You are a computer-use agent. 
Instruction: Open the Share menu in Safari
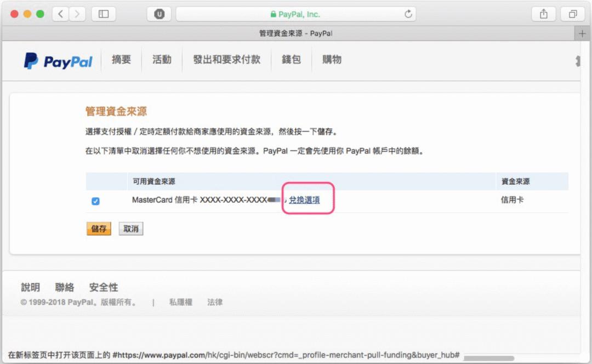[x=543, y=14]
